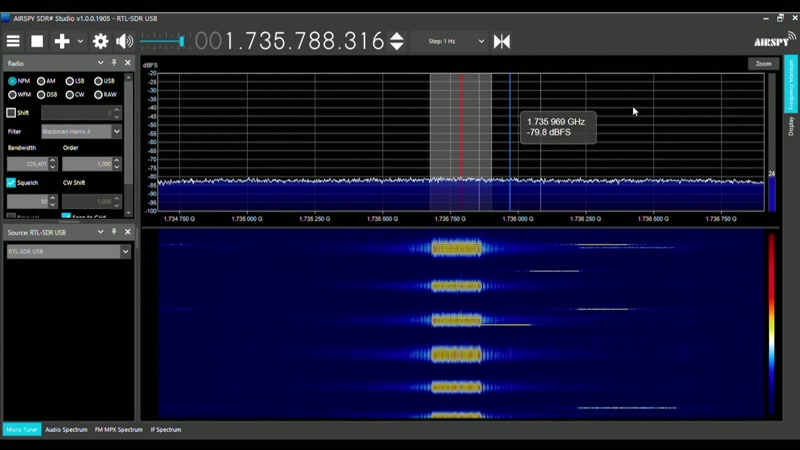Add a new slice with the plus icon
800x450 pixels.
pyautogui.click(x=62, y=41)
